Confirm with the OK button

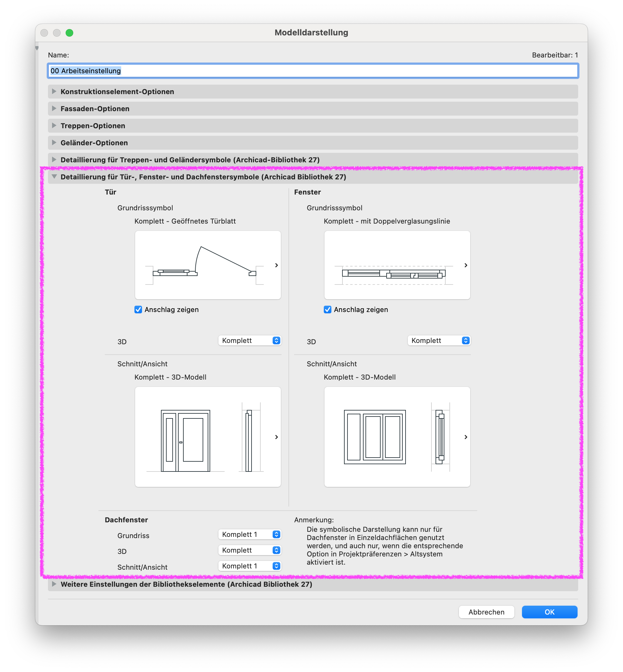pos(549,612)
